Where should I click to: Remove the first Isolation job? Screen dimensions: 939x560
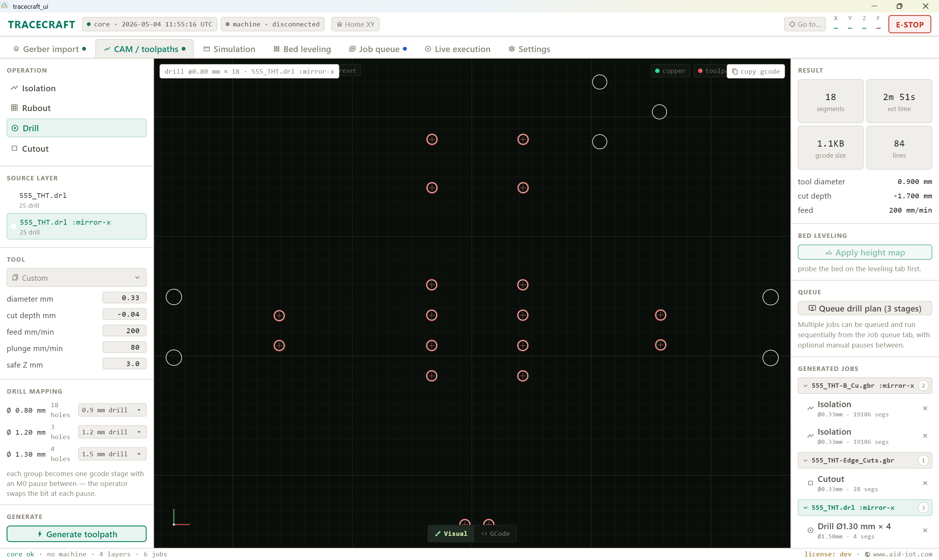click(925, 408)
